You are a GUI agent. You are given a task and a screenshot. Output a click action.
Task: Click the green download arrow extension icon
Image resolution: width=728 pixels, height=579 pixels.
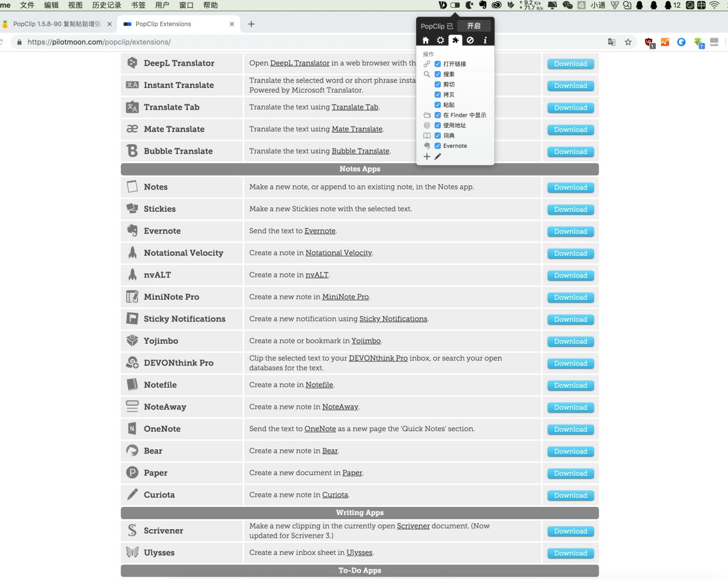[699, 43]
